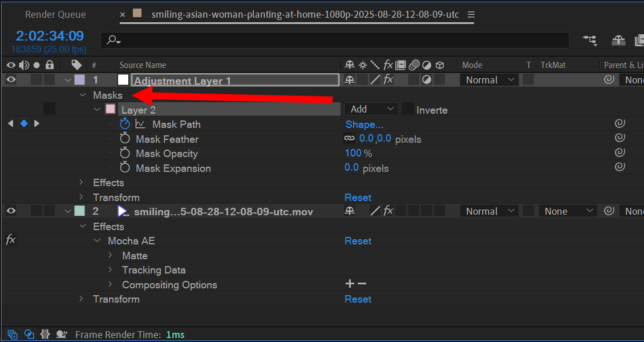The width and height of the screenshot is (644, 342).
Task: Expand Adjustment Layer 1 Effects group
Action: 82,182
